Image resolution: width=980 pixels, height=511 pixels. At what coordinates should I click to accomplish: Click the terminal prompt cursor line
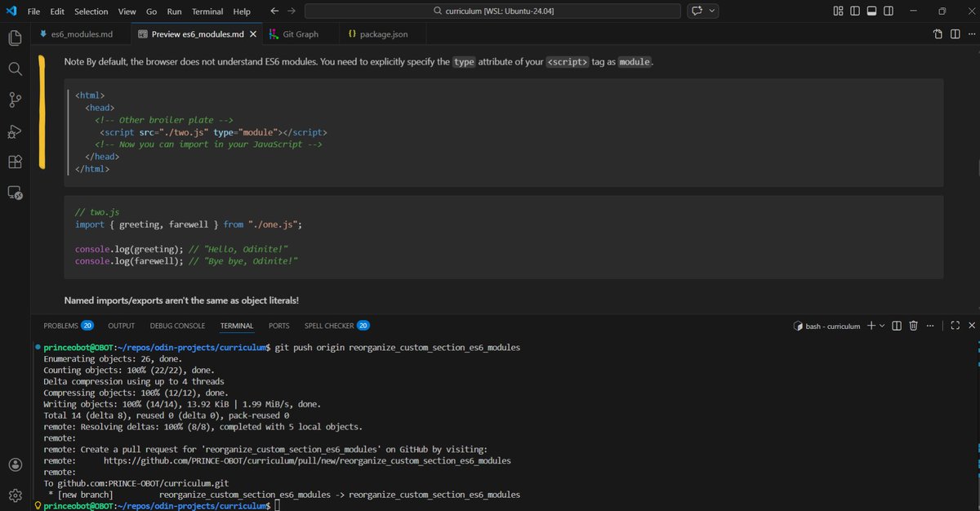tap(278, 506)
